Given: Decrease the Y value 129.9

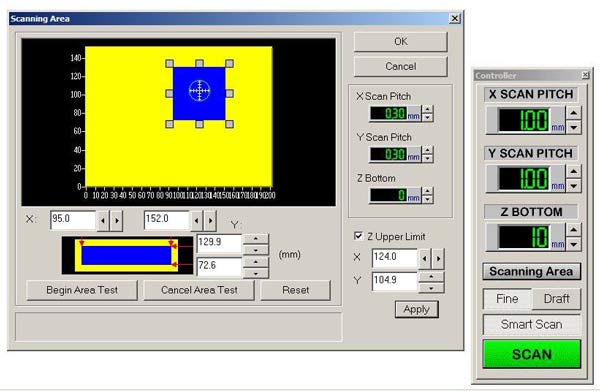Looking at the screenshot, I should pyautogui.click(x=256, y=250).
